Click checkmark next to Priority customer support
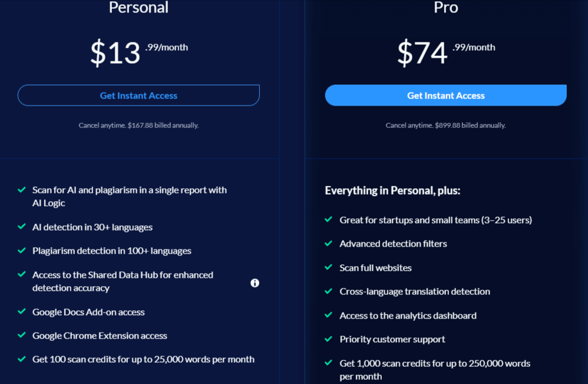The image size is (588, 384). click(329, 339)
